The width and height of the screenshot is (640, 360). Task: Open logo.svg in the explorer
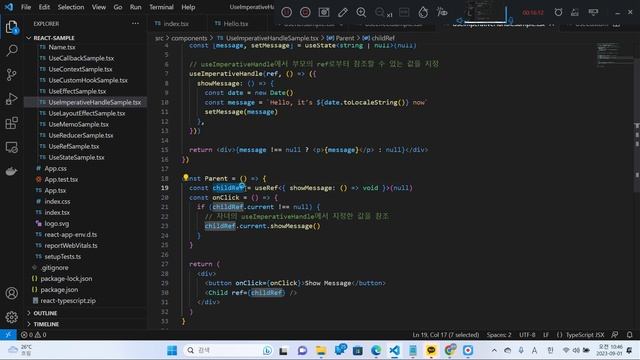click(x=57, y=224)
